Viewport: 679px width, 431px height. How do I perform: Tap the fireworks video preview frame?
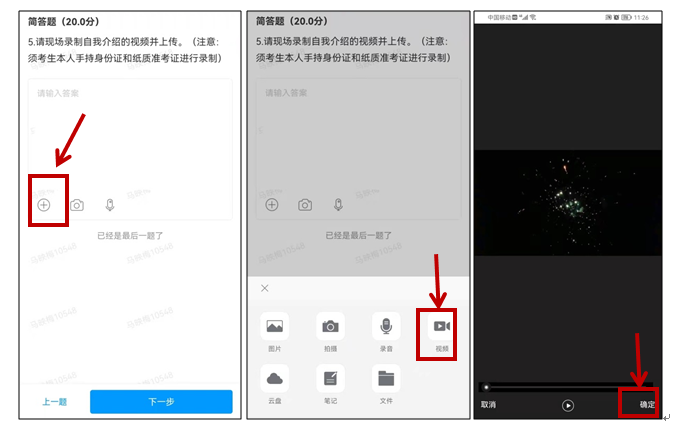tap(567, 202)
